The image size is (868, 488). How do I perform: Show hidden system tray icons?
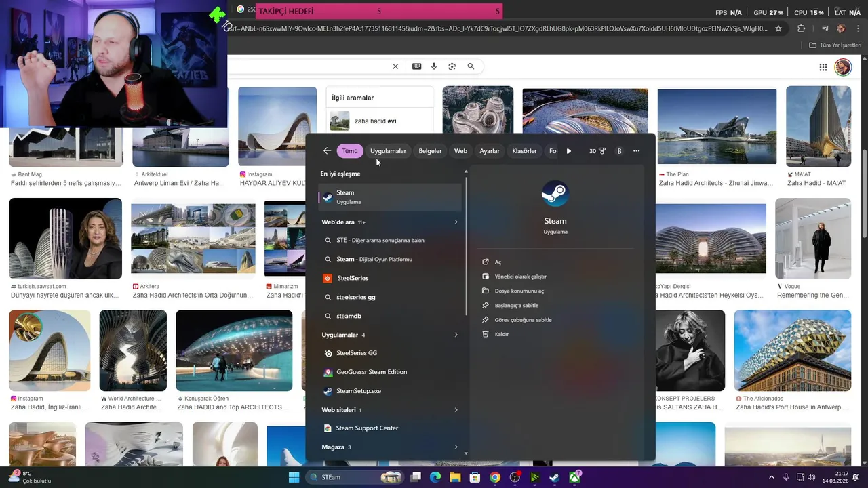point(772,477)
